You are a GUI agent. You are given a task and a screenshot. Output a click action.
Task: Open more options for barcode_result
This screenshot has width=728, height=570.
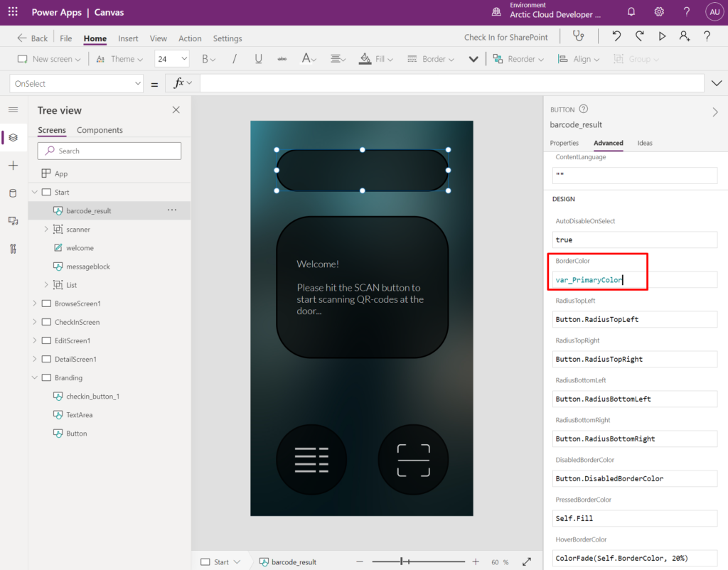point(172,210)
